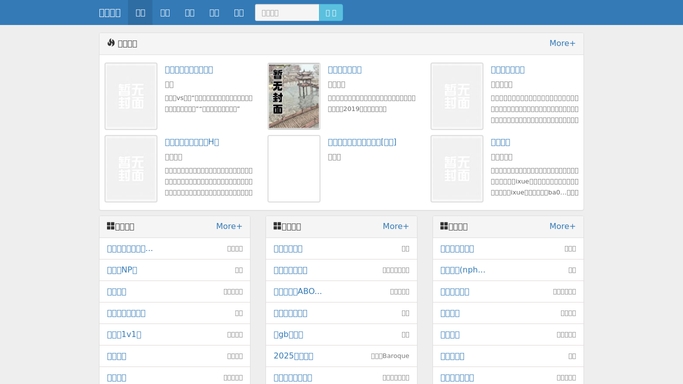Click grid icon in left list panel header

point(111,226)
